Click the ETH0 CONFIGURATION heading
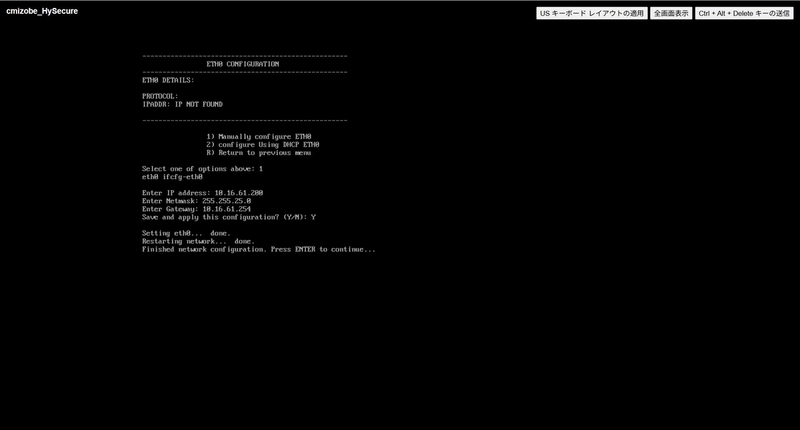800x430 pixels. (x=243, y=64)
